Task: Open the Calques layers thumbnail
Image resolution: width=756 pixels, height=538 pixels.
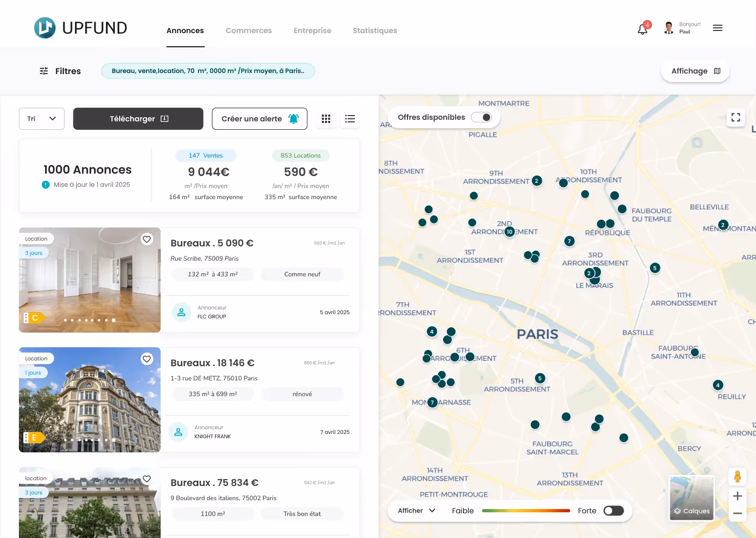Action: (x=692, y=498)
